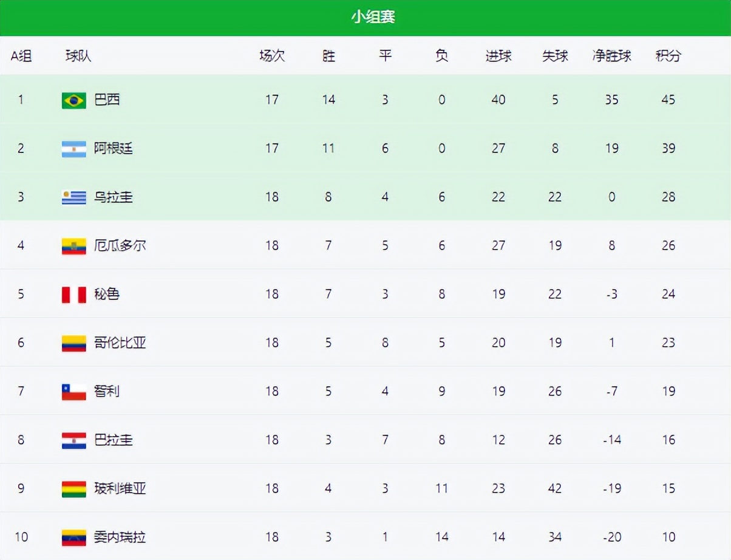
Task: Click the Paraguay flag icon
Action: click(x=73, y=440)
